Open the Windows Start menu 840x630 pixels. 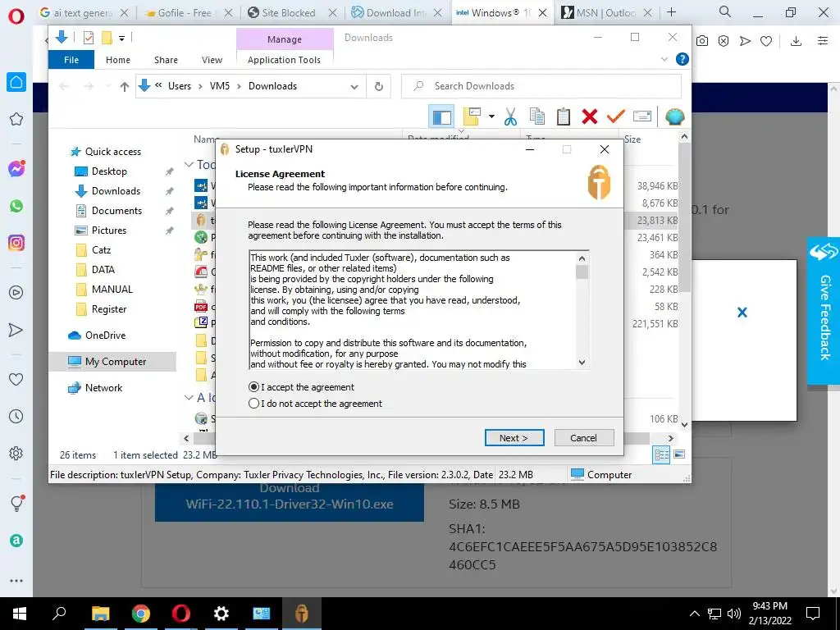pyautogui.click(x=20, y=614)
